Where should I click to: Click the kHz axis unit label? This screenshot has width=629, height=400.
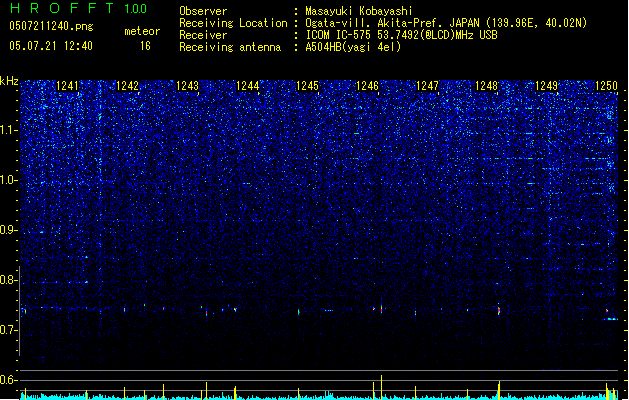9,81
